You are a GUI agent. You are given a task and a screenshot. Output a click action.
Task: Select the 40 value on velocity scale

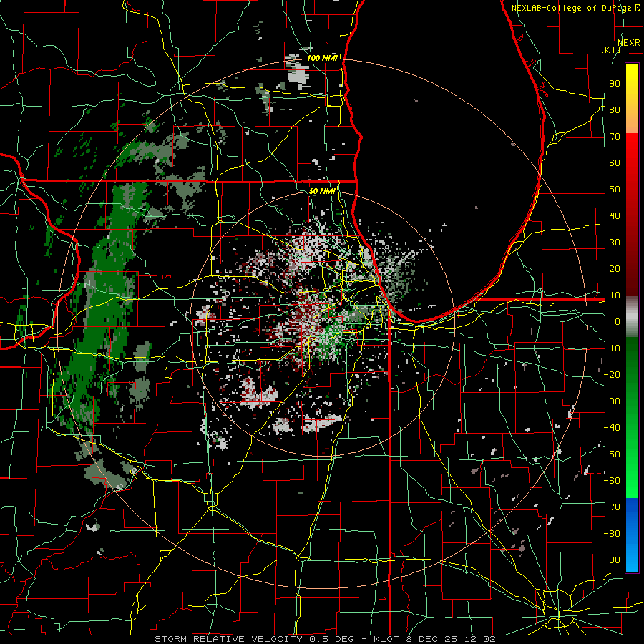pyautogui.click(x=615, y=215)
